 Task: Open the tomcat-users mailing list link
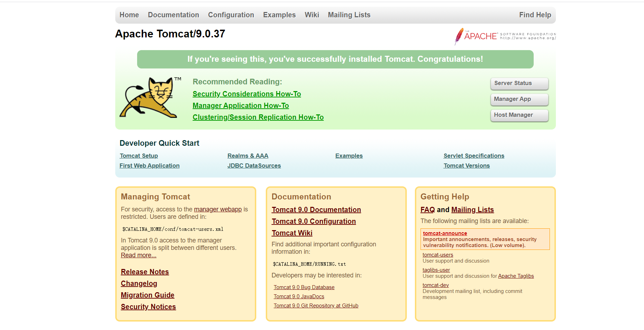pos(438,255)
